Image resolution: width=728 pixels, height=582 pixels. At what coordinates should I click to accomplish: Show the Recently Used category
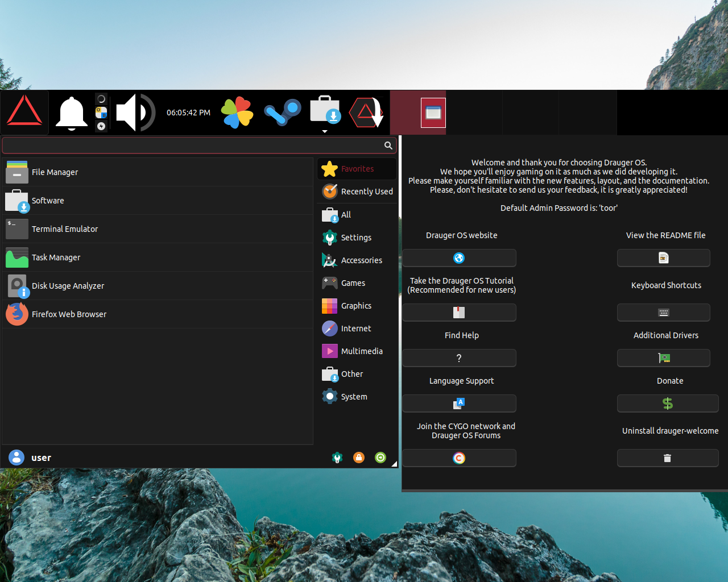click(x=357, y=192)
